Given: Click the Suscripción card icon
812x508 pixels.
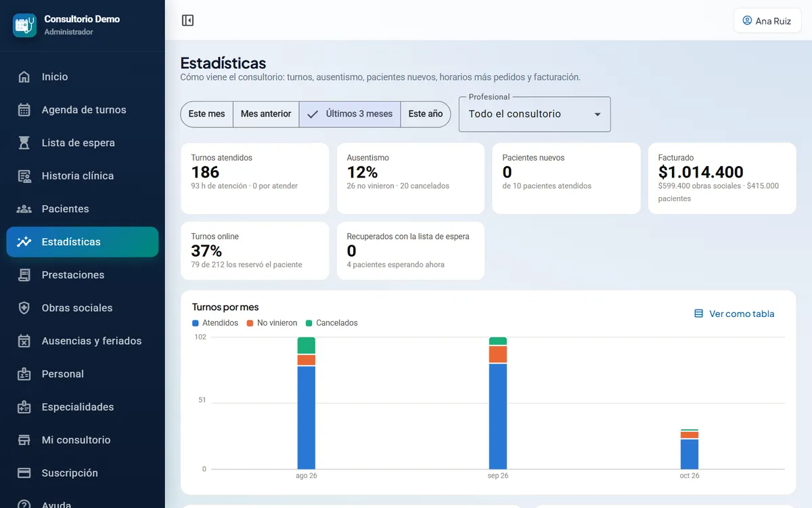Looking at the screenshot, I should (24, 473).
